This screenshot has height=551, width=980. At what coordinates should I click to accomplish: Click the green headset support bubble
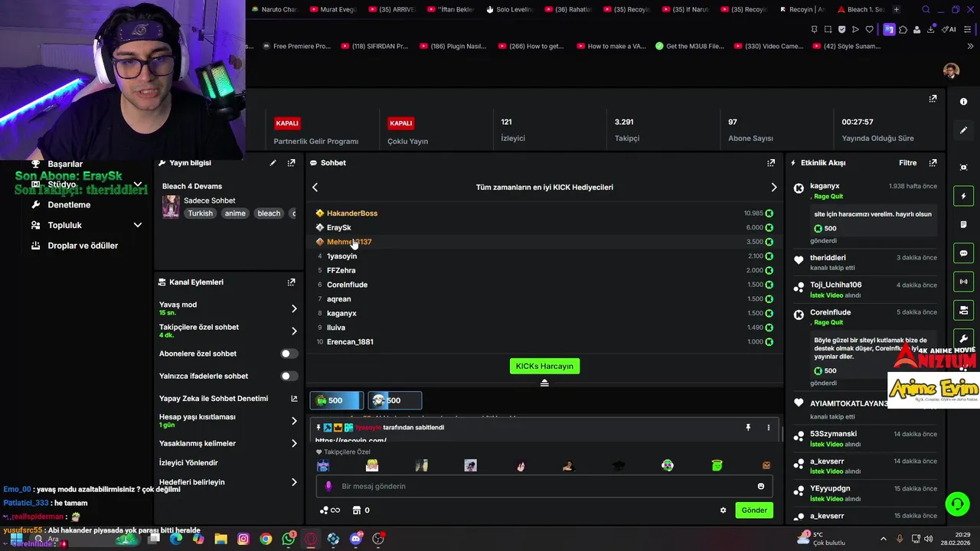pyautogui.click(x=957, y=504)
